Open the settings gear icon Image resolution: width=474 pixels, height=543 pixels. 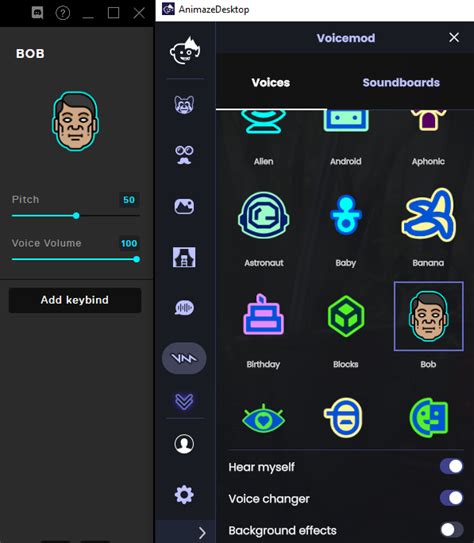pos(184,495)
